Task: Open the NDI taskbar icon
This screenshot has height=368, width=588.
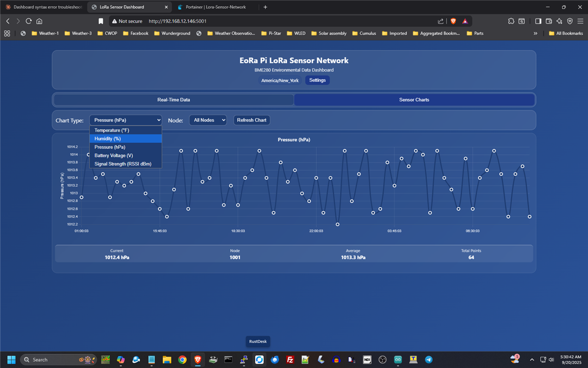Action: point(367,360)
